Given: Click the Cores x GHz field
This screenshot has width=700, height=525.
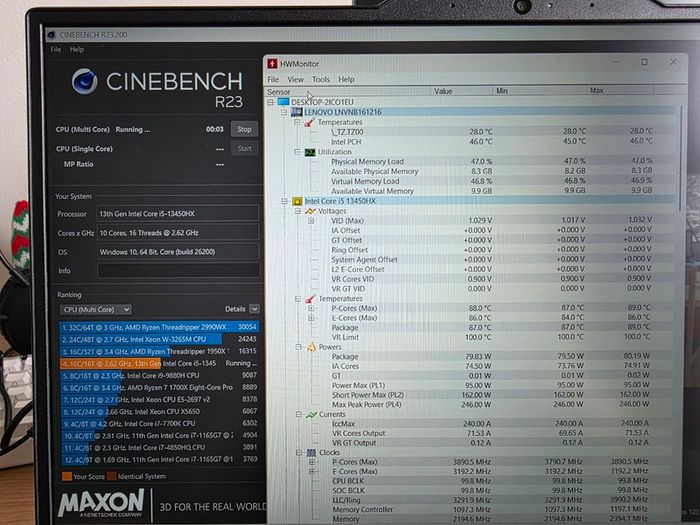Looking at the screenshot, I should click(x=178, y=233).
